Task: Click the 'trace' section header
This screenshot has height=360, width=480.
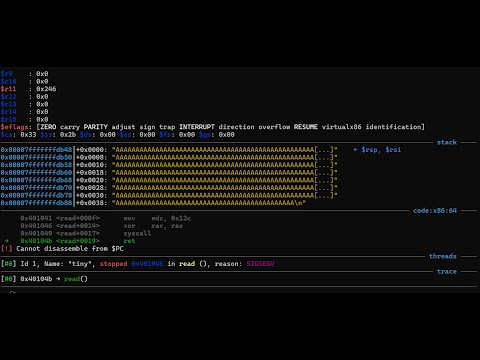Action: click(x=447, y=272)
